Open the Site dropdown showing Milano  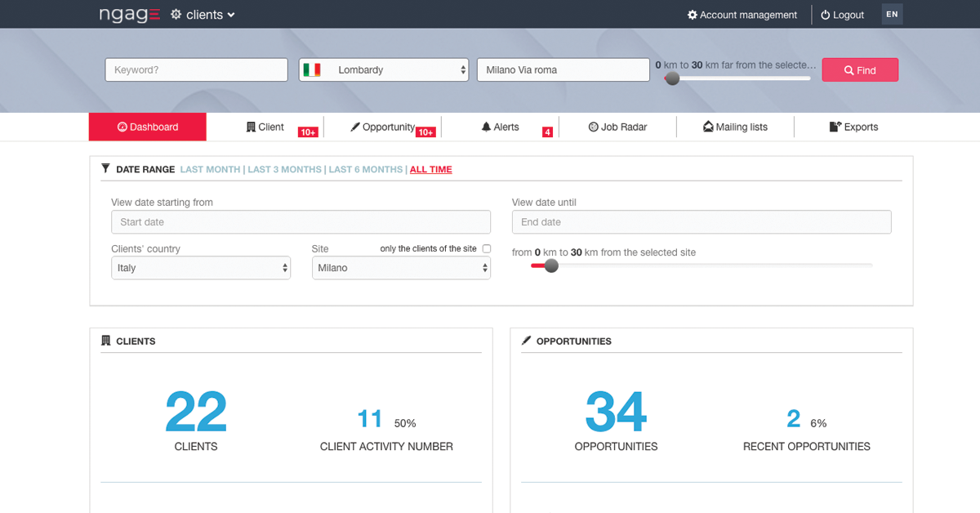pyautogui.click(x=401, y=267)
